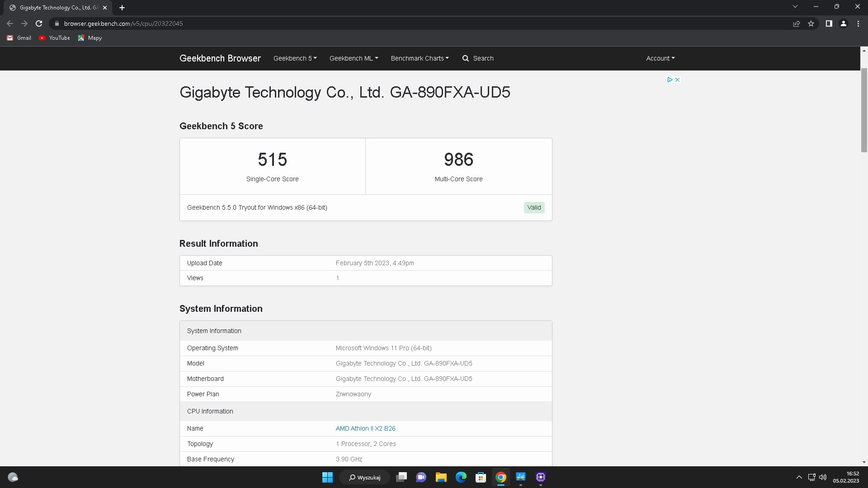Expand the Geekbench ML dropdown
868x488 pixels.
pos(354,58)
